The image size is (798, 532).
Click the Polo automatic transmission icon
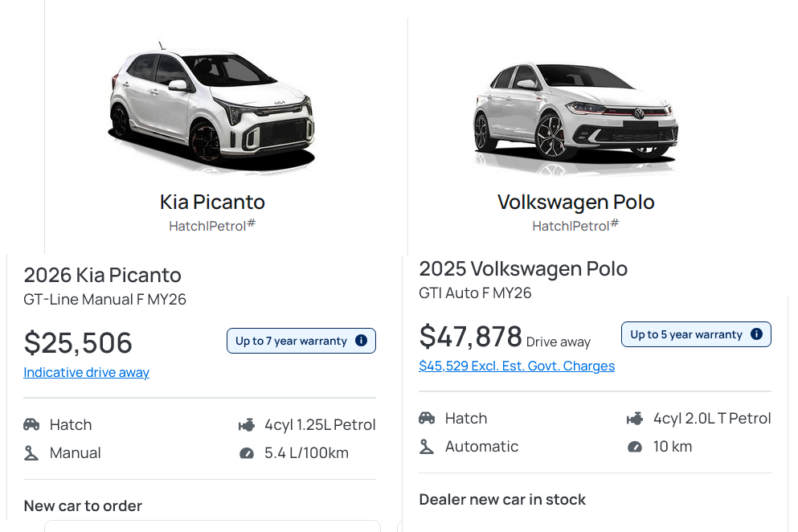[427, 446]
